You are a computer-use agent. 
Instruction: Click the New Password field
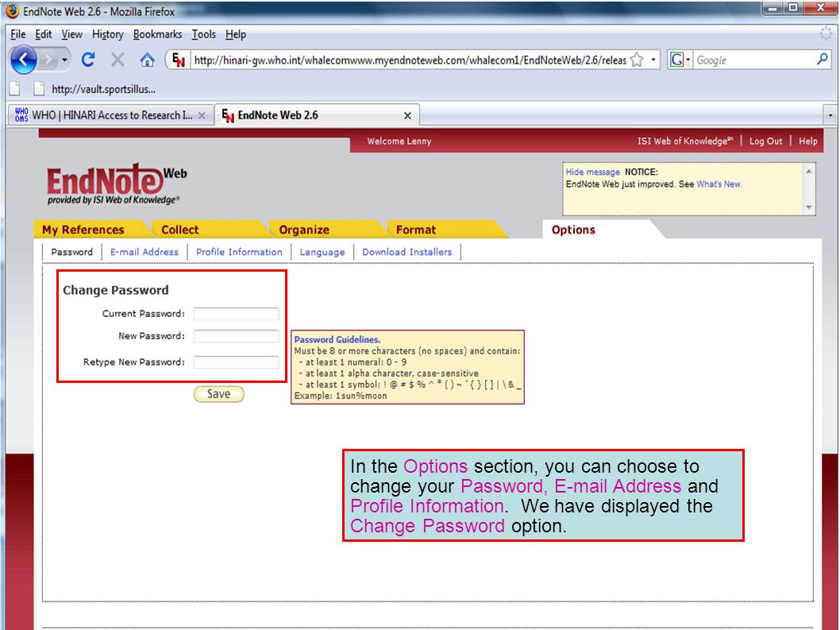point(237,336)
